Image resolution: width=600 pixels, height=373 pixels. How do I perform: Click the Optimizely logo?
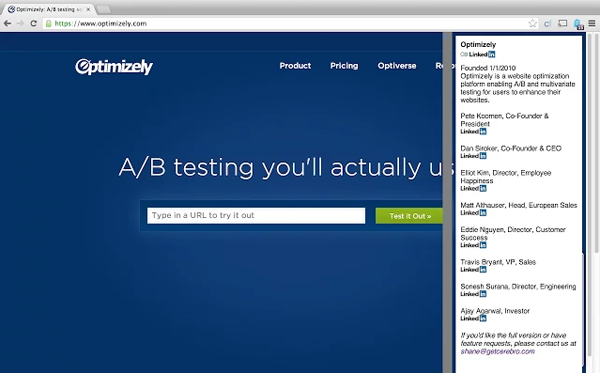tap(114, 67)
